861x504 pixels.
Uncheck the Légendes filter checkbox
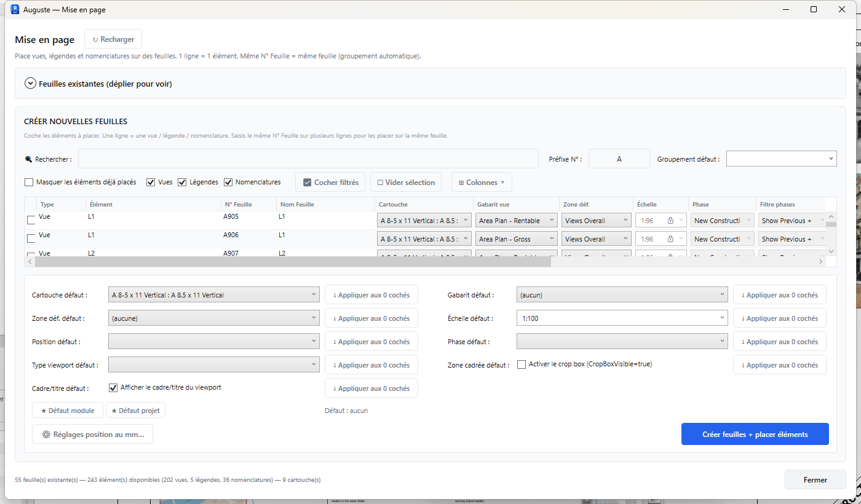[x=182, y=183]
